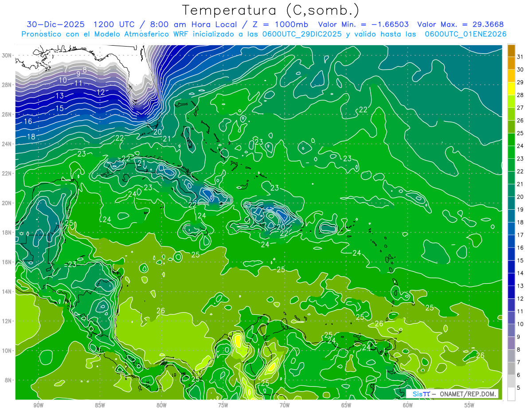The height and width of the screenshot is (411, 532).
Task: Click "Valor Min. = -1.66503" text
Action: tap(364, 24)
